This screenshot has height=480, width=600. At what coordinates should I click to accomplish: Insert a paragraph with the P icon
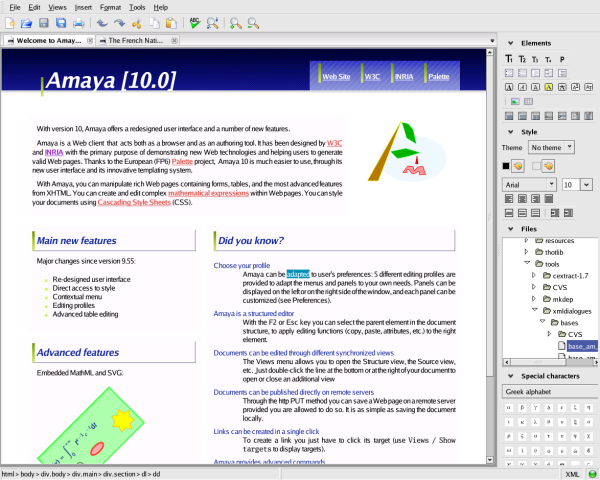[x=562, y=59]
